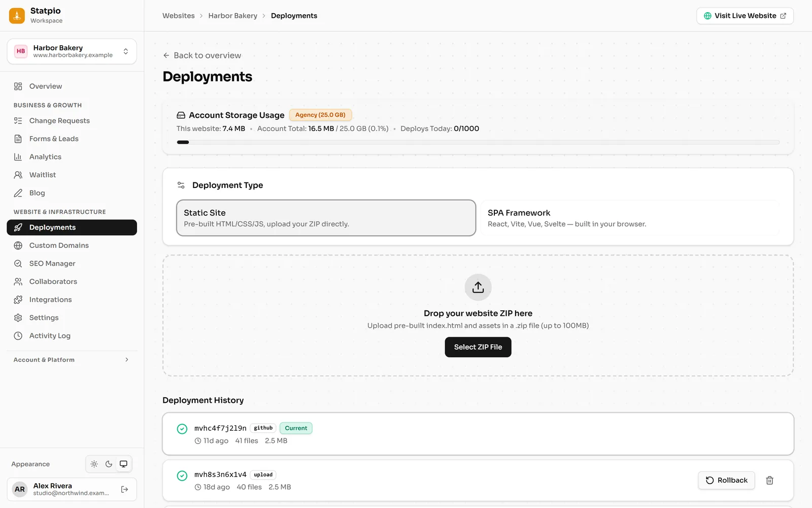Click the HB site avatar badge

[x=21, y=51]
